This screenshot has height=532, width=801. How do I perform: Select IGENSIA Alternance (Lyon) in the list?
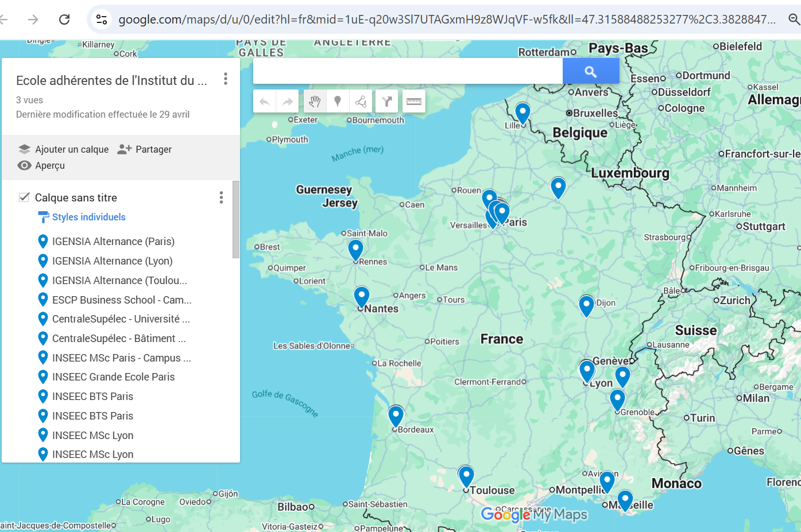coord(112,261)
